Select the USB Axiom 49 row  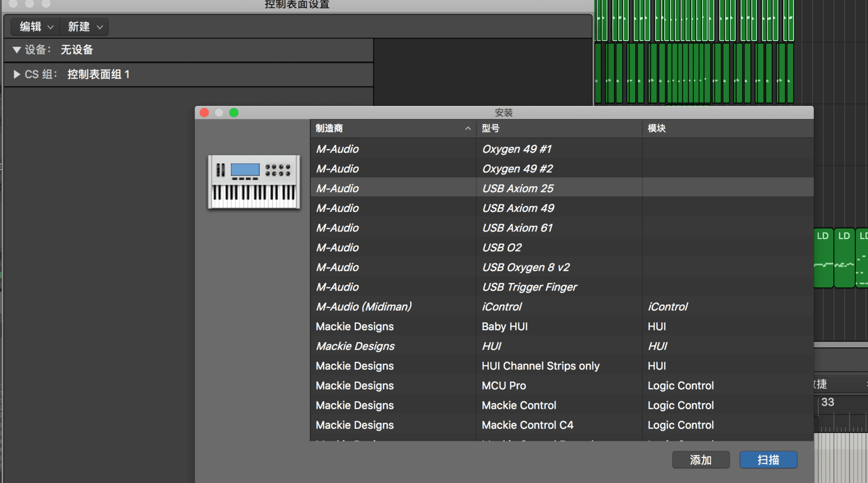(x=561, y=208)
